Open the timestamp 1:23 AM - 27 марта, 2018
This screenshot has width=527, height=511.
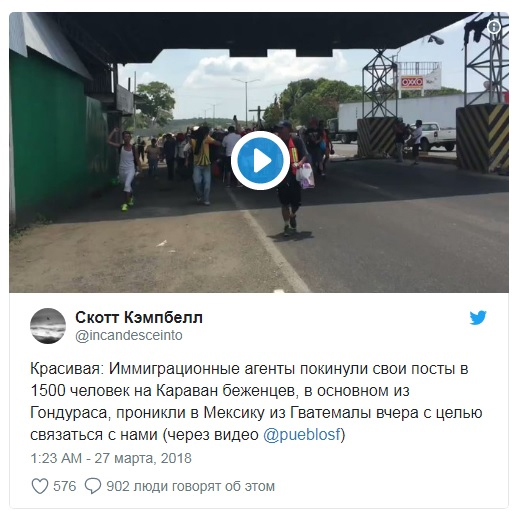tap(111, 458)
